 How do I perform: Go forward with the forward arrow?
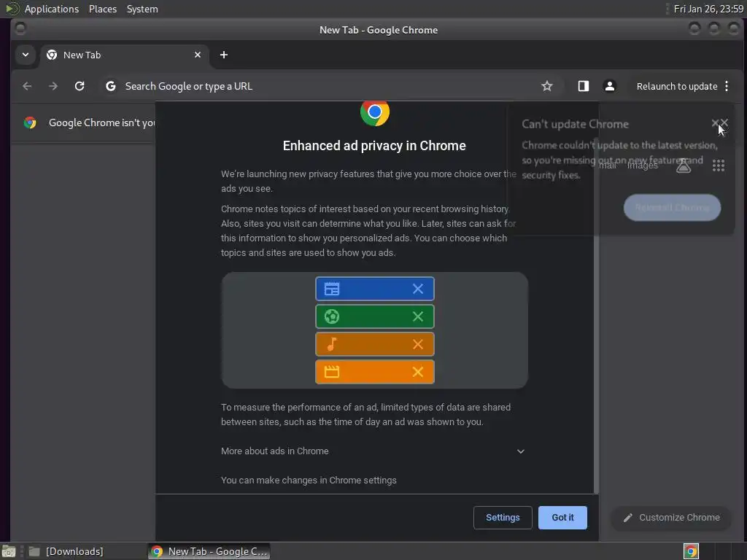53,86
